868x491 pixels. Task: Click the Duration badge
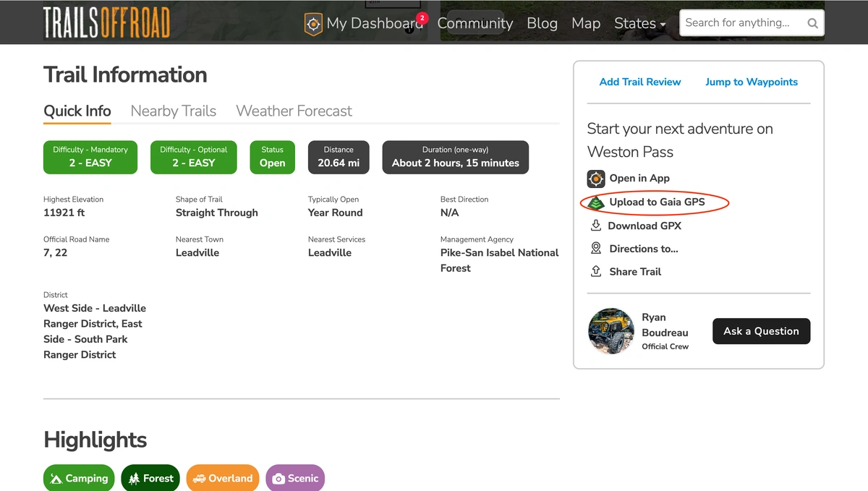pyautogui.click(x=456, y=157)
